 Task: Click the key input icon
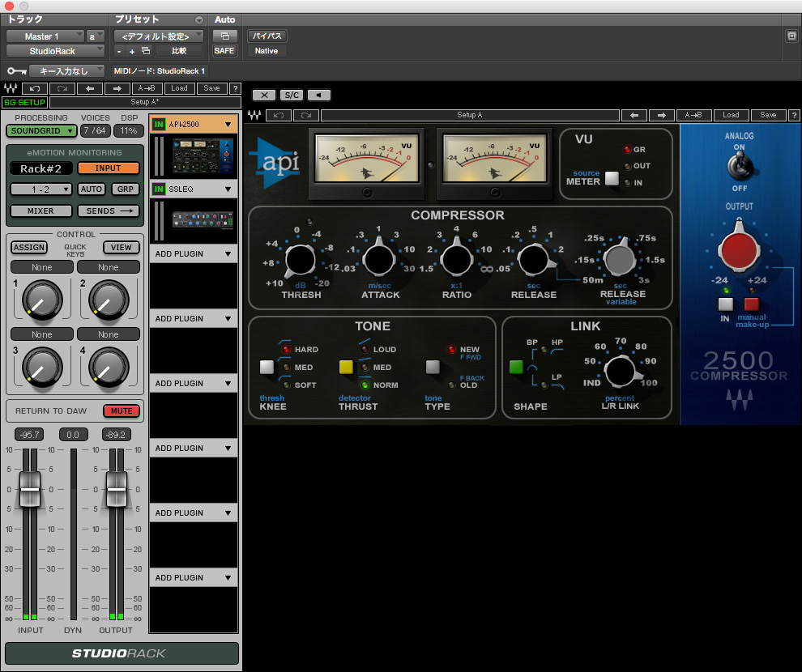click(16, 71)
